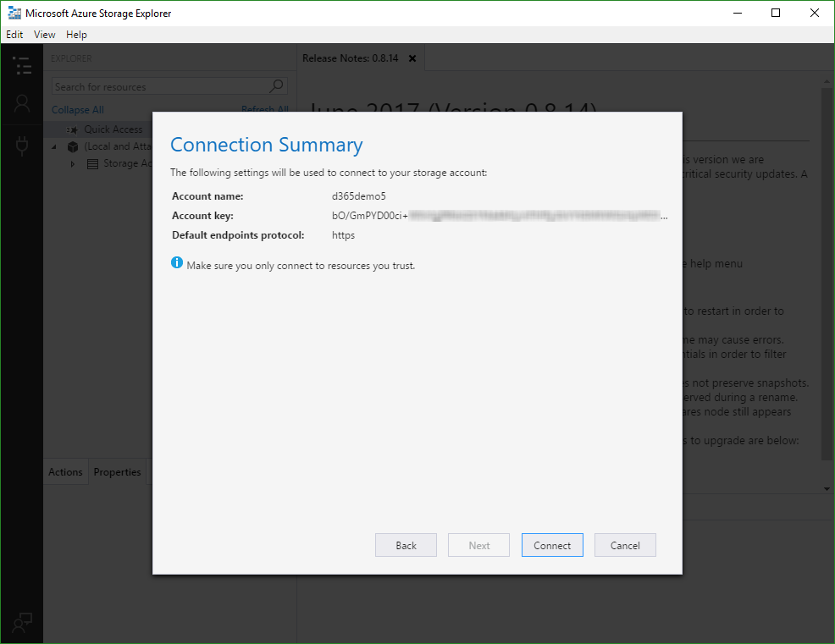Switch to the Properties tab
The width and height of the screenshot is (835, 644).
click(117, 472)
